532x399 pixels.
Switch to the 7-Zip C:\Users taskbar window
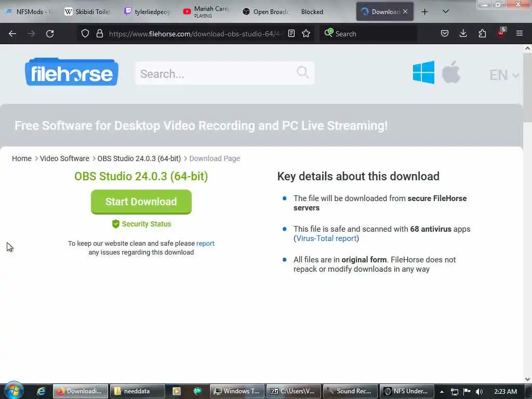pyautogui.click(x=294, y=391)
